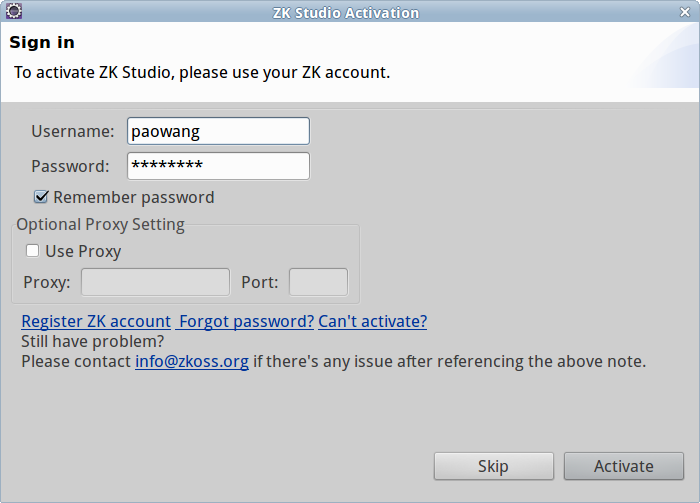Close the ZK Studio Activation dialog

click(685, 12)
